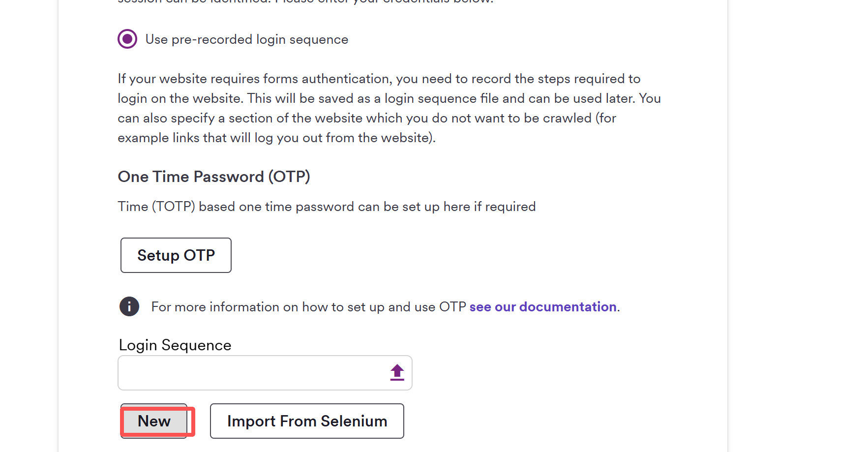Click the Setup OTP button

point(176,255)
